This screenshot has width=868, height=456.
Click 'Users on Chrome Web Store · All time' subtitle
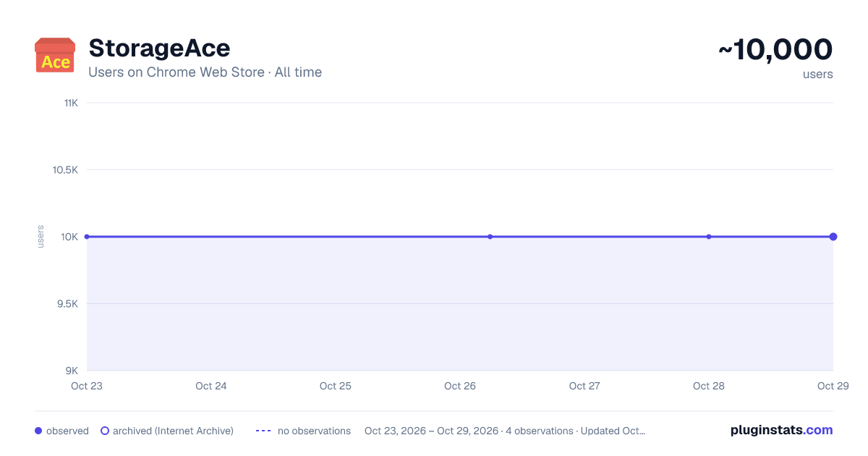[x=205, y=72]
